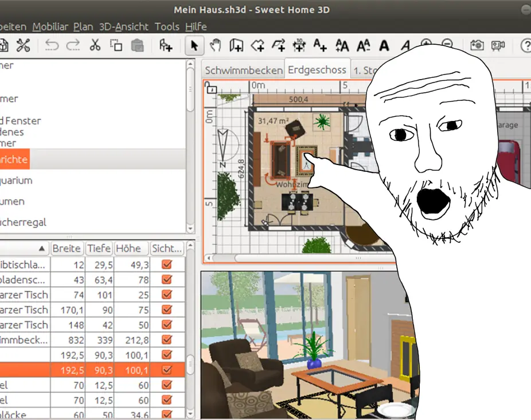Click the 31,47 m² room area label

pos(274,121)
